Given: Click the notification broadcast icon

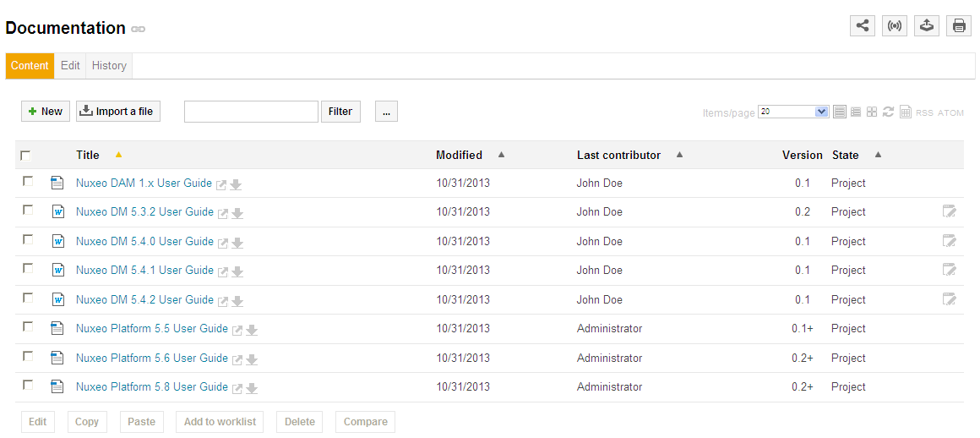Looking at the screenshot, I should tap(895, 25).
